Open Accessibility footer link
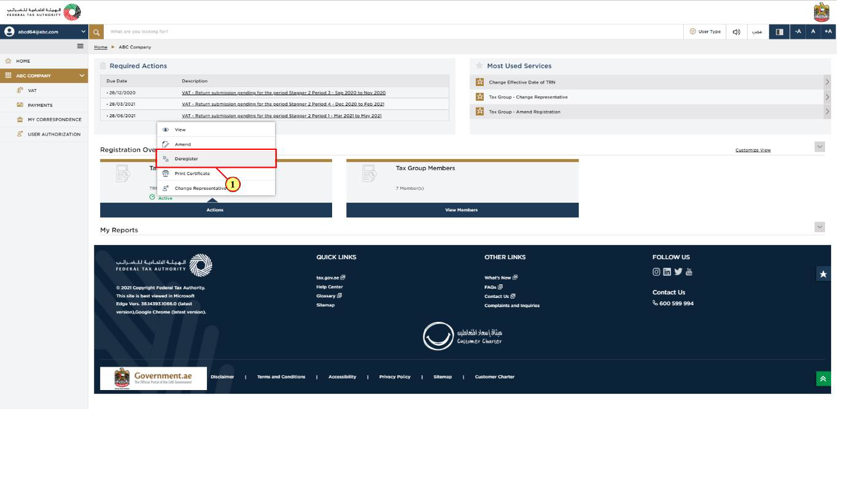868x492 pixels. pyautogui.click(x=342, y=377)
